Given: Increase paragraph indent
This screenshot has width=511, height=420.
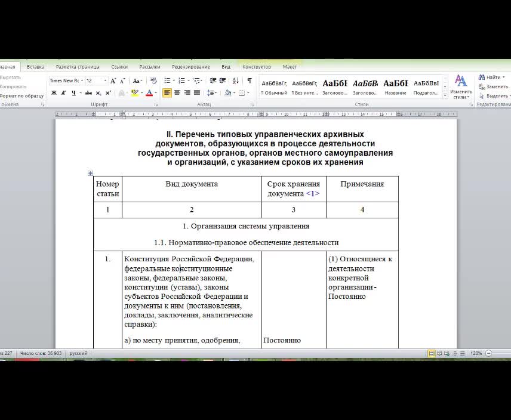Looking at the screenshot, I should click(x=223, y=81).
